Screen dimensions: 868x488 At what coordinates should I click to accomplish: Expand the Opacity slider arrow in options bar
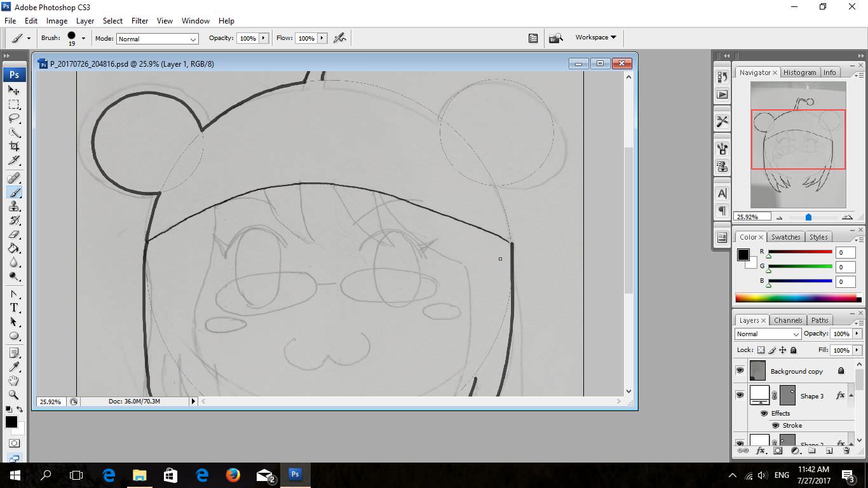point(263,38)
